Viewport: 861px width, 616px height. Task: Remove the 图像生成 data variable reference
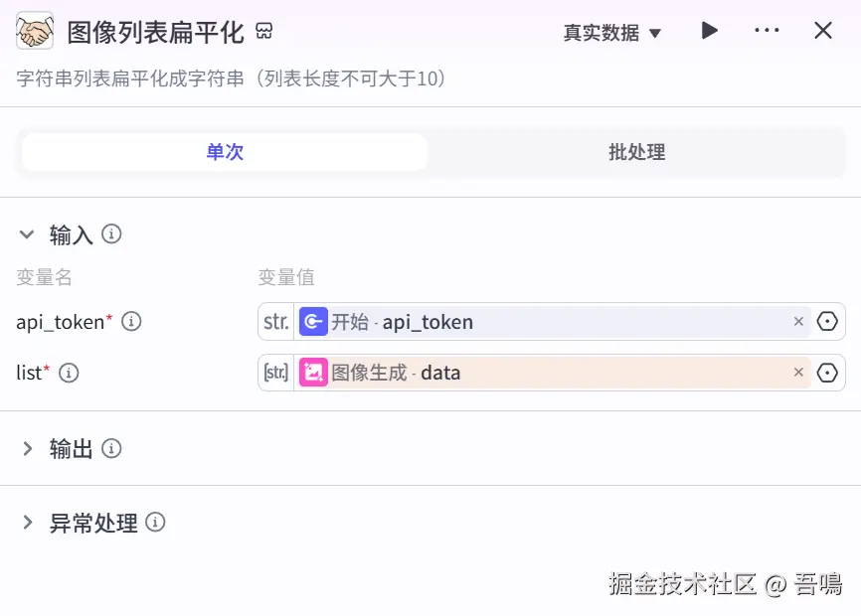coord(798,373)
